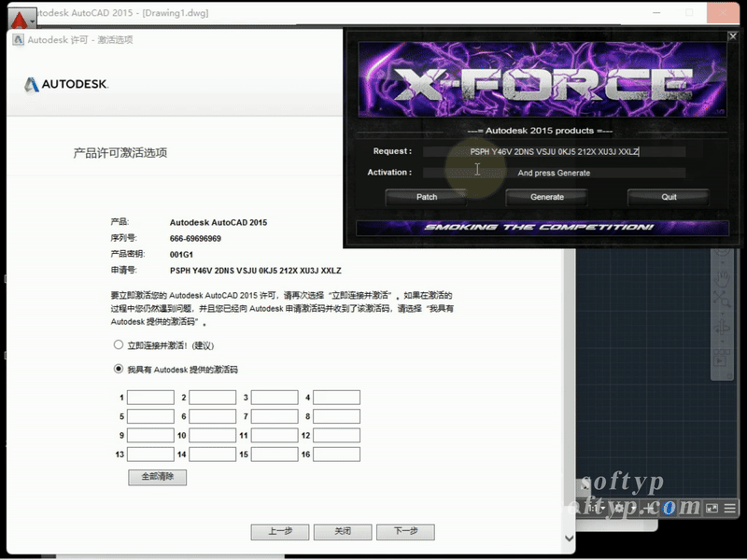
Task: Click activation code box 16
Action: [337, 455]
